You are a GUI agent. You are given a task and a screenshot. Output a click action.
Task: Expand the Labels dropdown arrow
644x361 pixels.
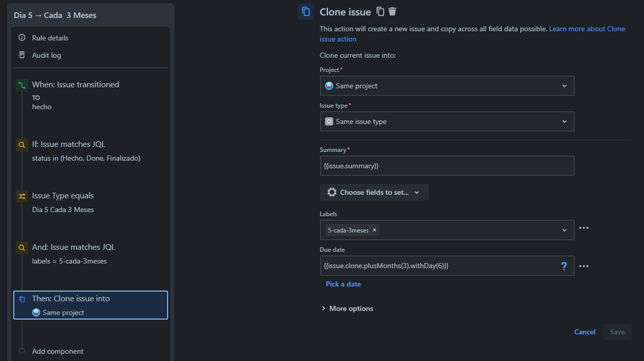pos(564,230)
